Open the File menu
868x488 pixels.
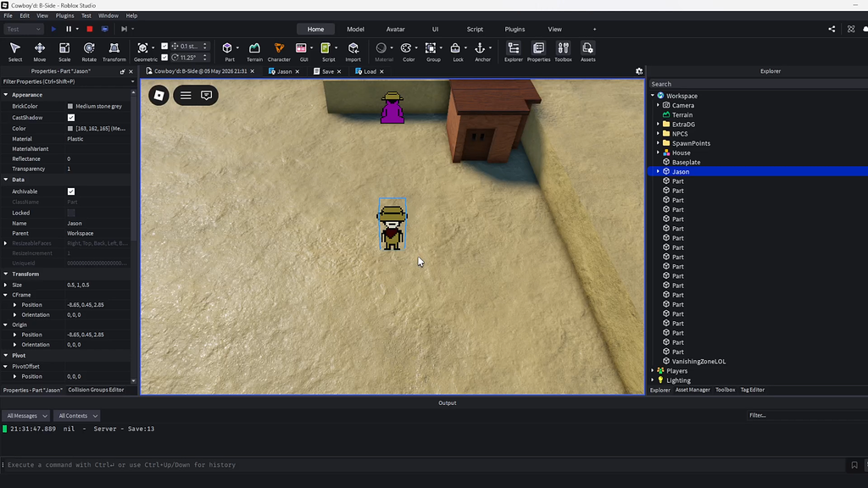pos(8,15)
